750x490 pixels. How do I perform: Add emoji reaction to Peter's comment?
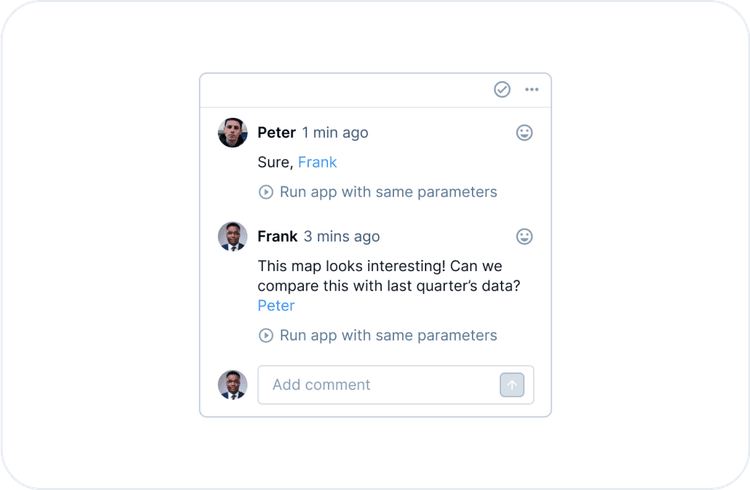524,132
